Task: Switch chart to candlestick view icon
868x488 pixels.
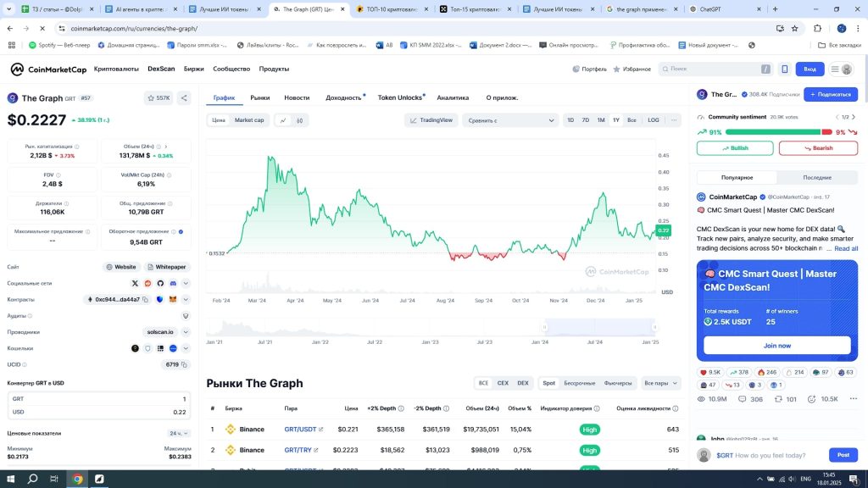Action: pos(299,120)
